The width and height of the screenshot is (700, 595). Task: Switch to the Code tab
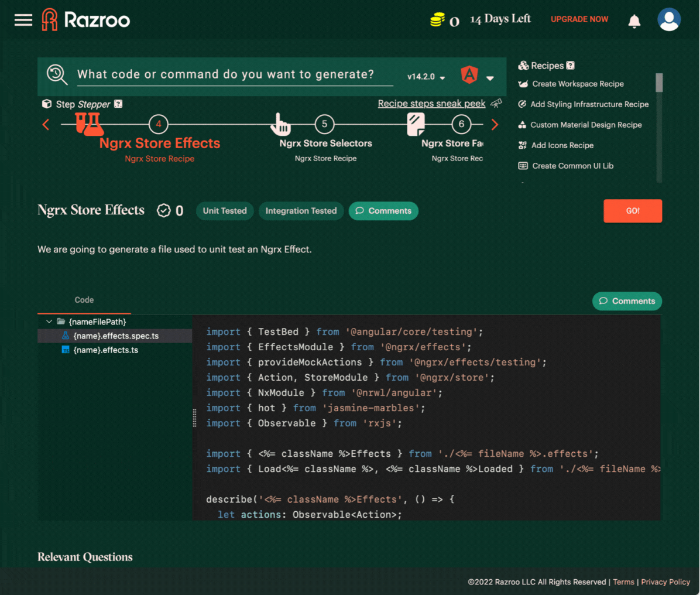pyautogui.click(x=84, y=300)
